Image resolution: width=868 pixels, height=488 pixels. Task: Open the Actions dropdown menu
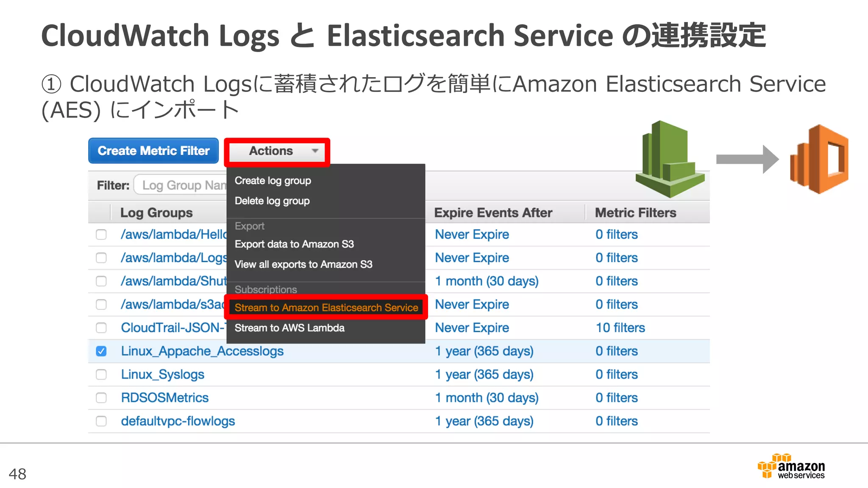277,151
